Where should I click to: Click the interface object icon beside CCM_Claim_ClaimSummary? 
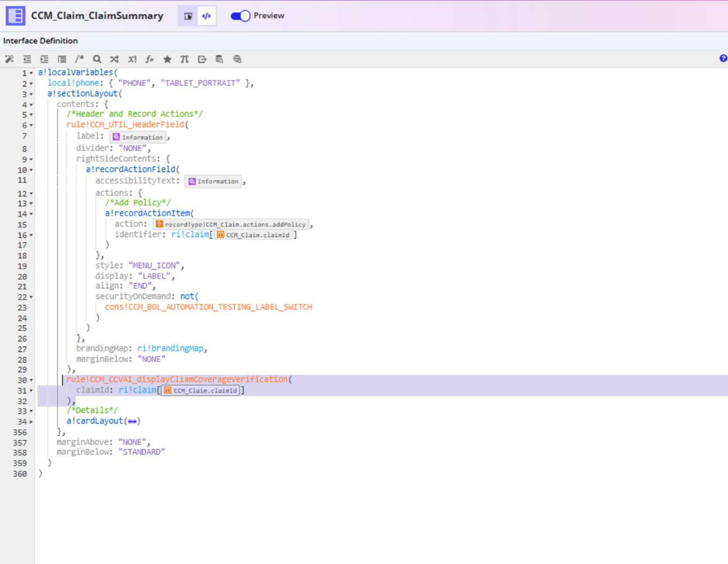tap(15, 15)
